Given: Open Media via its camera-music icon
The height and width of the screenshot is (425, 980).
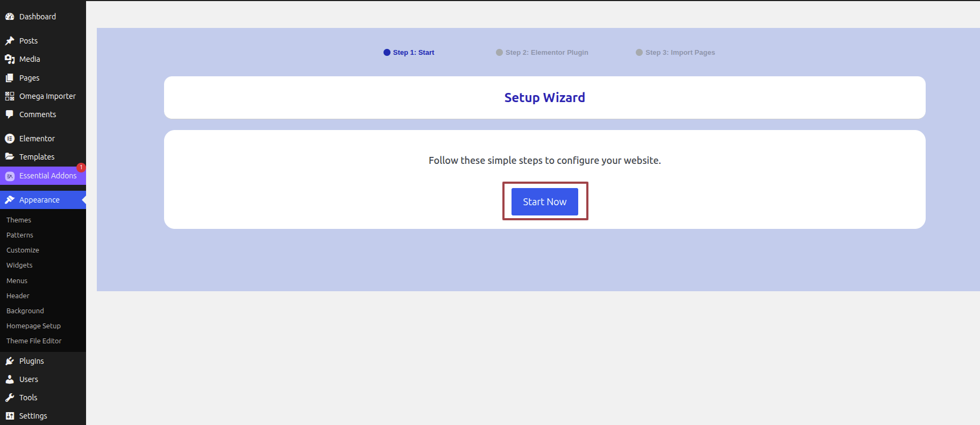Looking at the screenshot, I should (10, 59).
